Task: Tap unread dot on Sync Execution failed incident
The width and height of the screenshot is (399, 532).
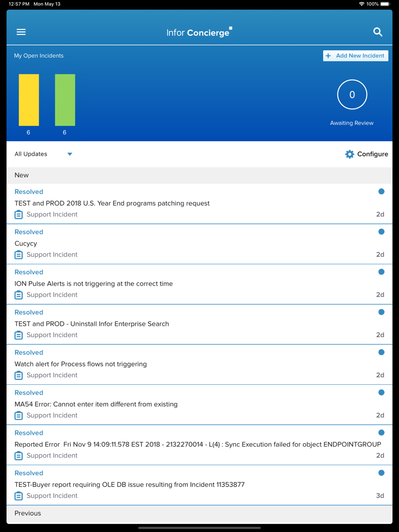Action: coord(381,433)
